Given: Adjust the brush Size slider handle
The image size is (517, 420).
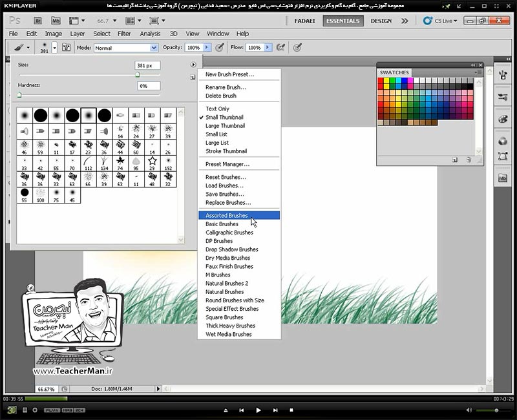Looking at the screenshot, I should pyautogui.click(x=138, y=75).
